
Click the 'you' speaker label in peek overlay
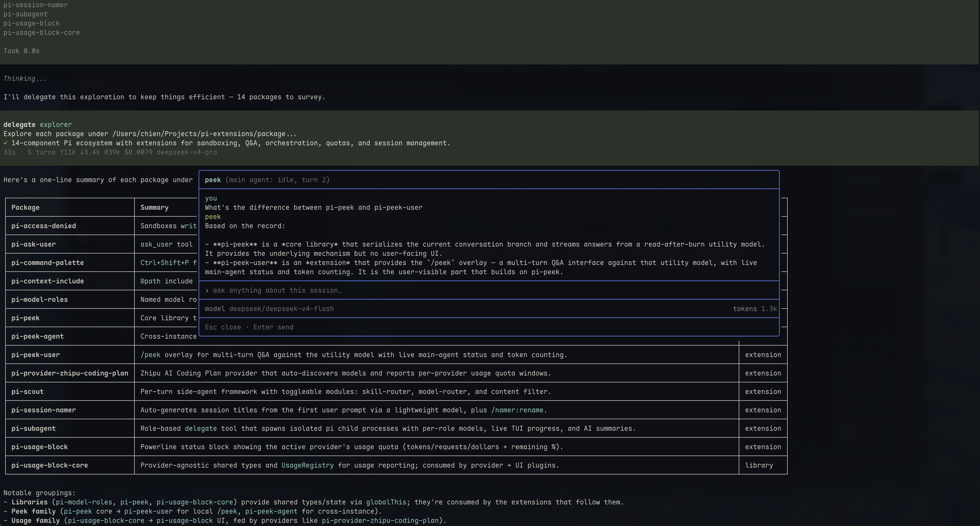click(211, 198)
